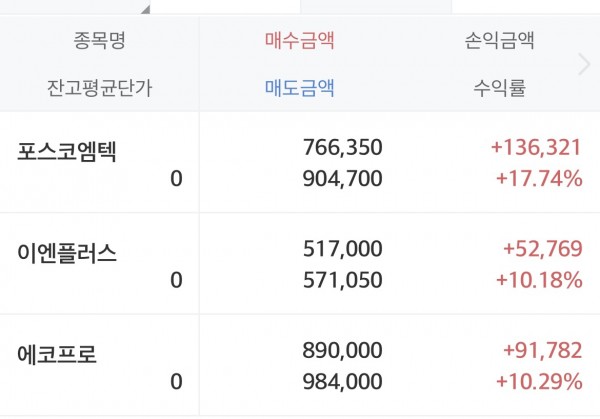Click the 수익률 column header
Screen dimensions: 600x419
[499, 88]
